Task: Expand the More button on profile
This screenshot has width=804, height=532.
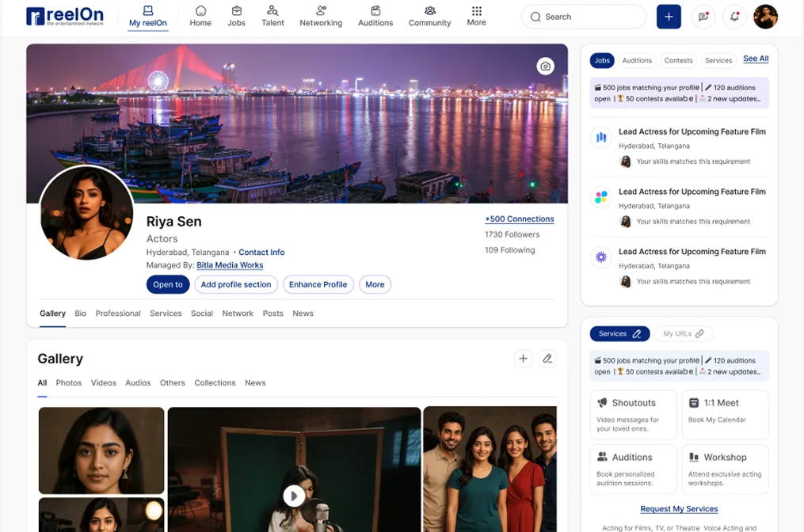Action: coord(375,284)
